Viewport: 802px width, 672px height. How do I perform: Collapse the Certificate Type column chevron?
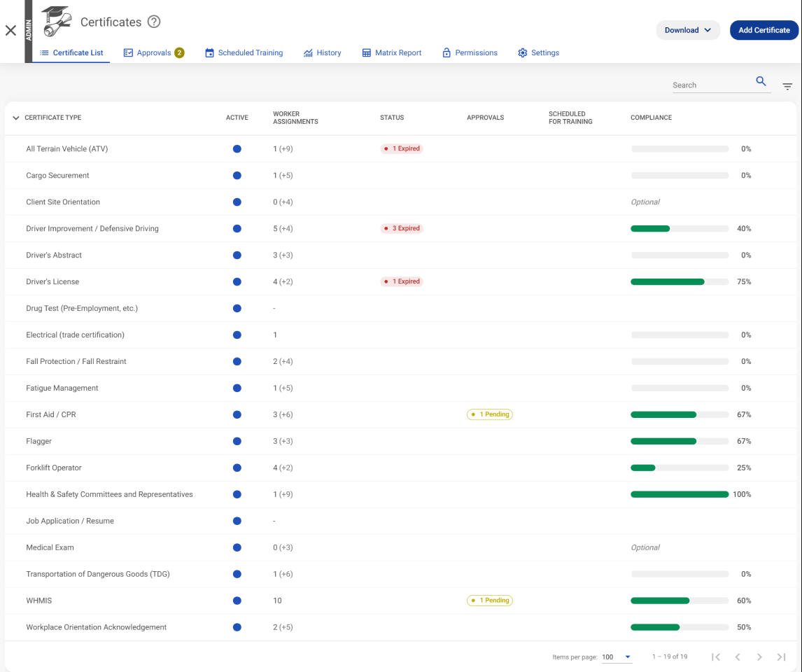pos(16,118)
